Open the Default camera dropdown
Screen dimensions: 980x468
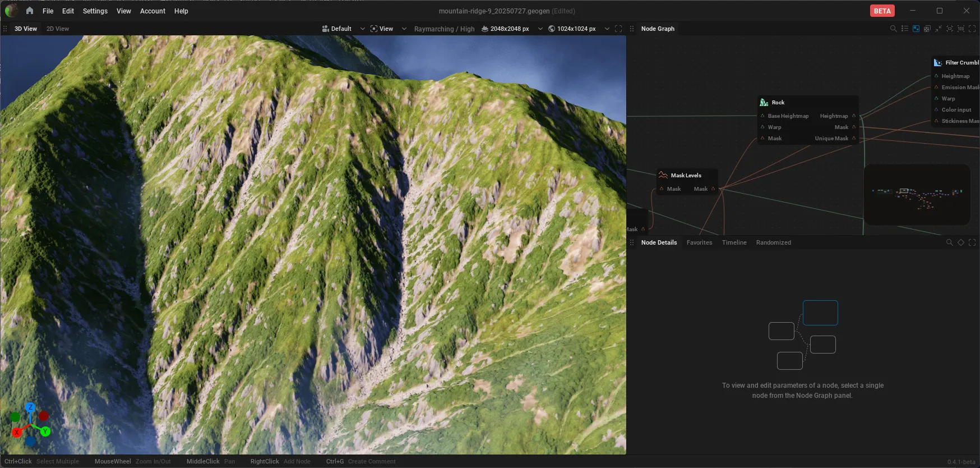coord(343,29)
